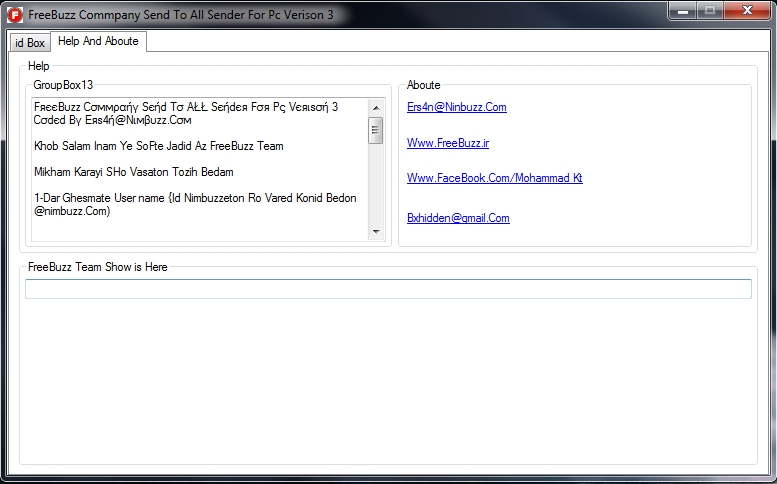Click the FreeBuzz Team Show text field
Screen dimensions: 777x484
pos(388,289)
